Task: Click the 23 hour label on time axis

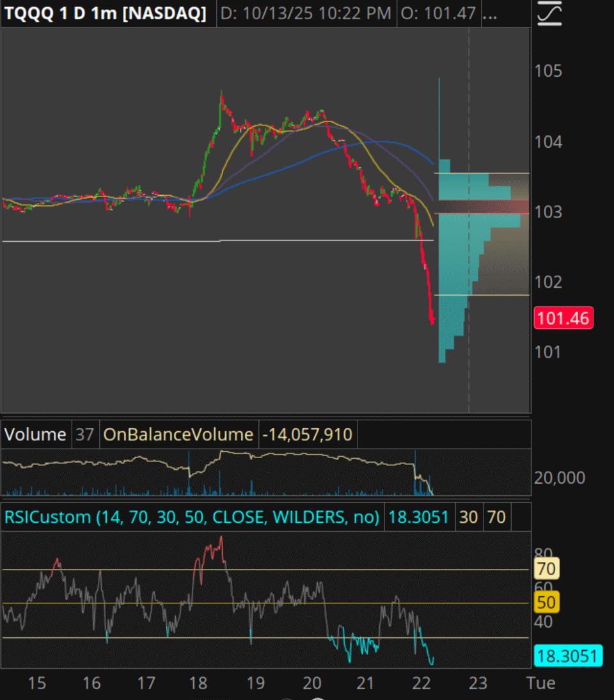Action: coord(478,683)
